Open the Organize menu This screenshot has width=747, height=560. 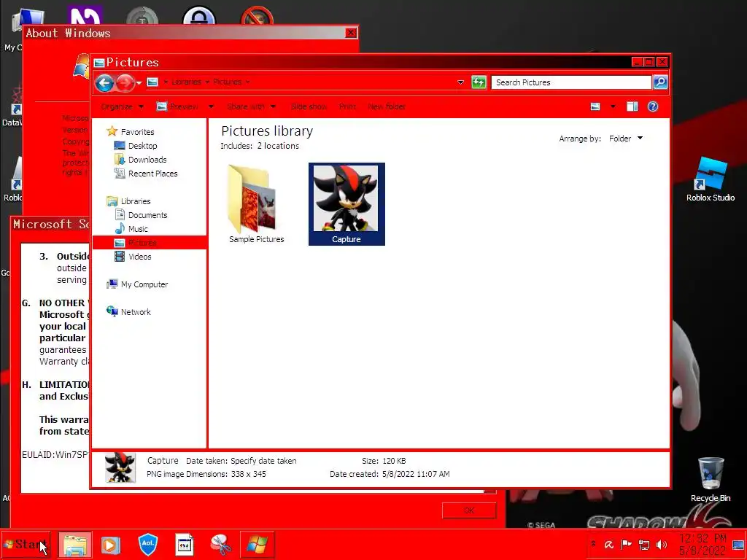pos(122,106)
